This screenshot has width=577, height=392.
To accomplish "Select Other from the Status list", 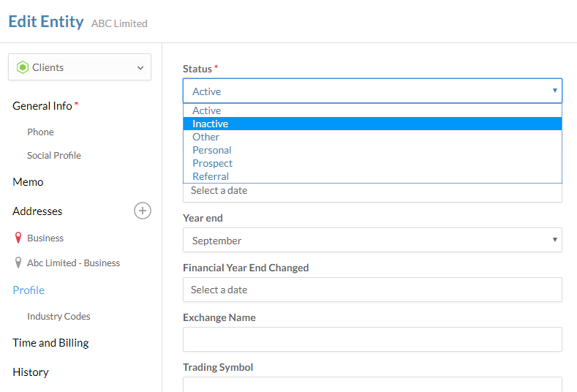I will point(206,137).
